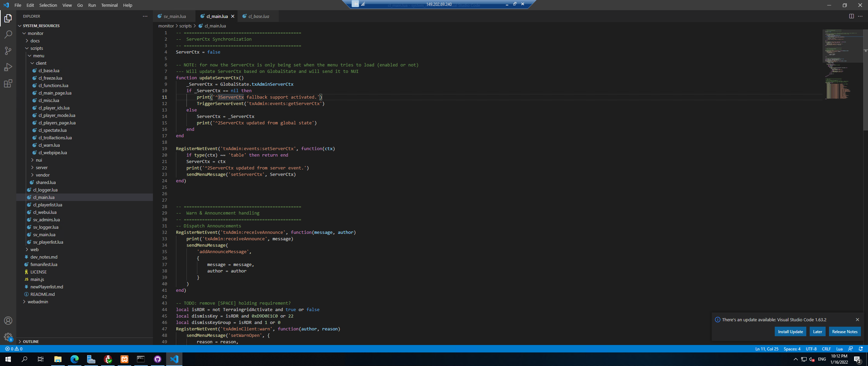
Task: Click the Install Update button
Action: pos(790,331)
